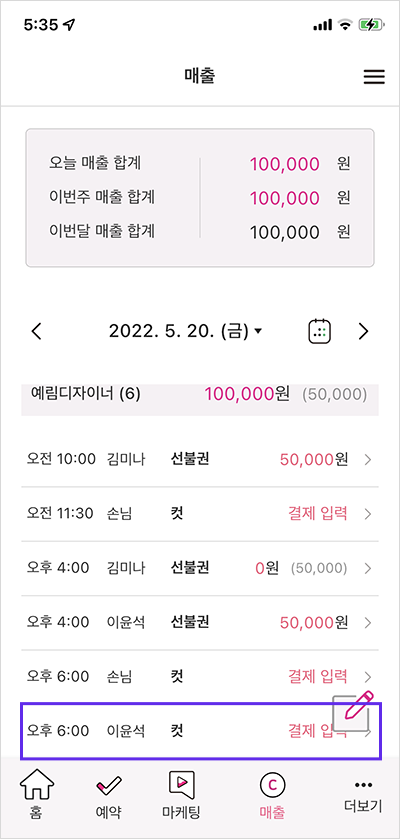Go to next day arrow

tap(364, 332)
